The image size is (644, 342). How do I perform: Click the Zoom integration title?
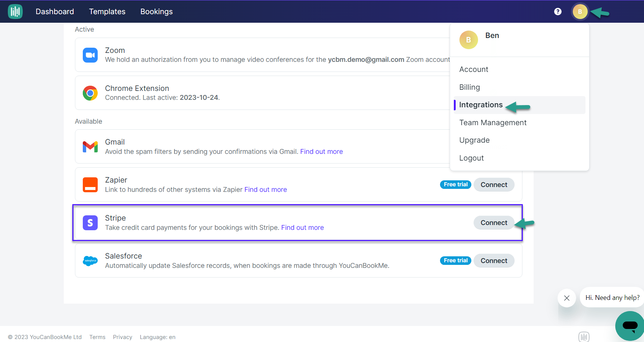tap(115, 50)
